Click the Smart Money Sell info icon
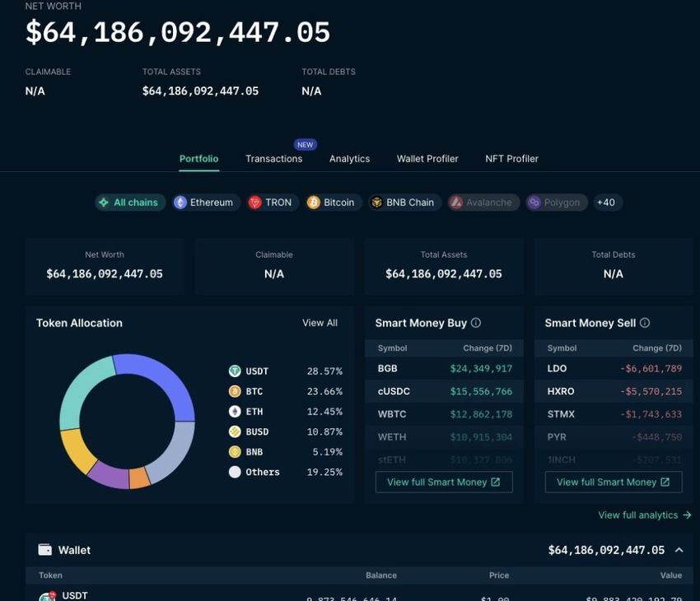The height and width of the screenshot is (601, 700). pyautogui.click(x=645, y=323)
